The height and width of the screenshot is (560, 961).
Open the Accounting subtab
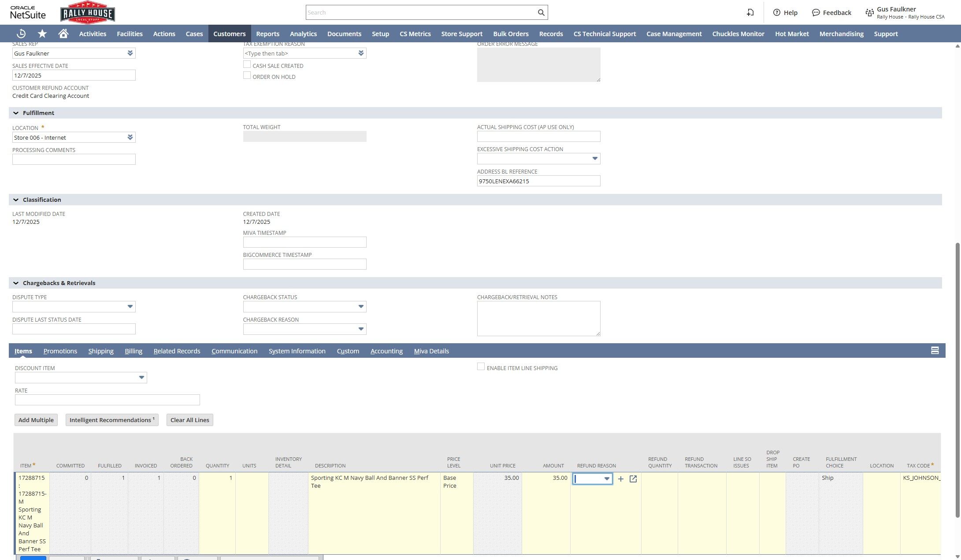(x=386, y=351)
